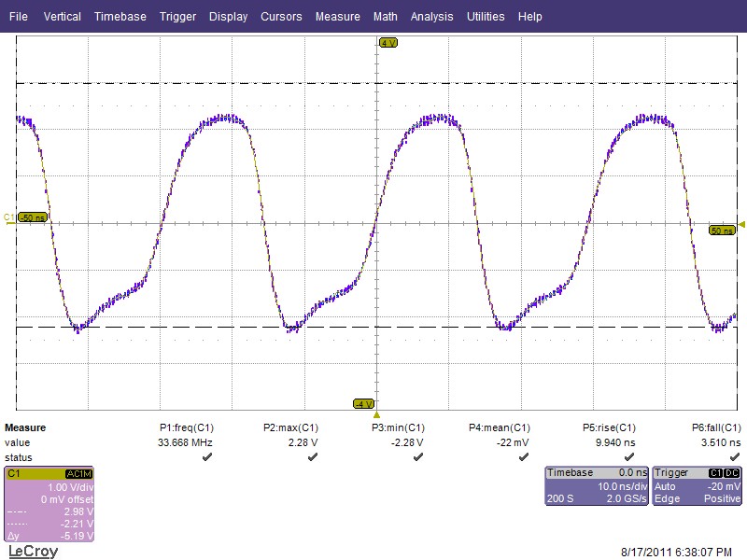Click the AC1M coupling badge
The width and height of the screenshot is (747, 560).
click(x=78, y=474)
